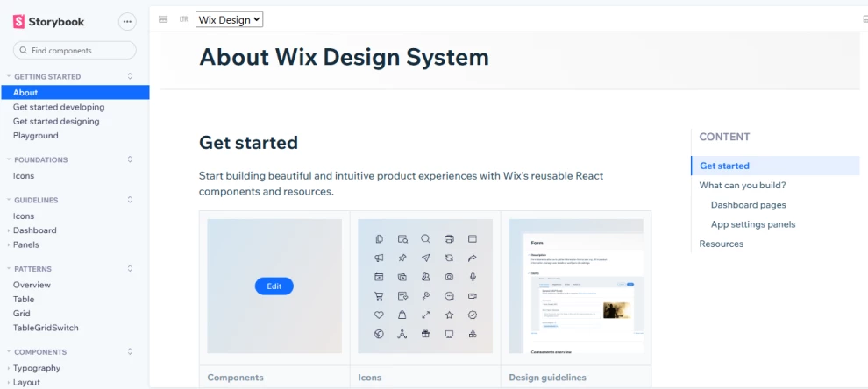Click the camera icon in icons grid
This screenshot has height=389, width=868.
click(x=449, y=277)
